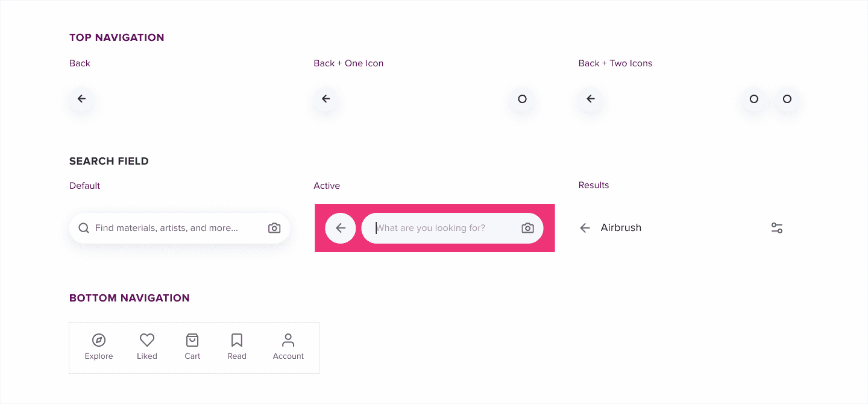Click rightmost circle icon in Back + Two Icons
868x404 pixels.
[787, 99]
